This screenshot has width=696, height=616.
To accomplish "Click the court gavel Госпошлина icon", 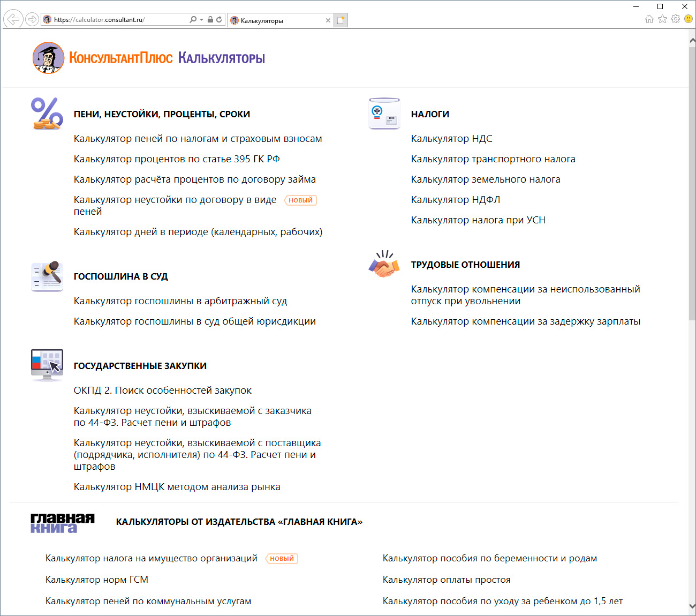I will [47, 276].
